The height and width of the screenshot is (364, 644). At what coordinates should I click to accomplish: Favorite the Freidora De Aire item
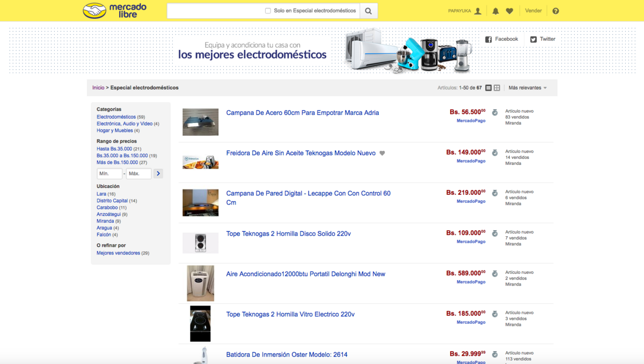pyautogui.click(x=382, y=154)
